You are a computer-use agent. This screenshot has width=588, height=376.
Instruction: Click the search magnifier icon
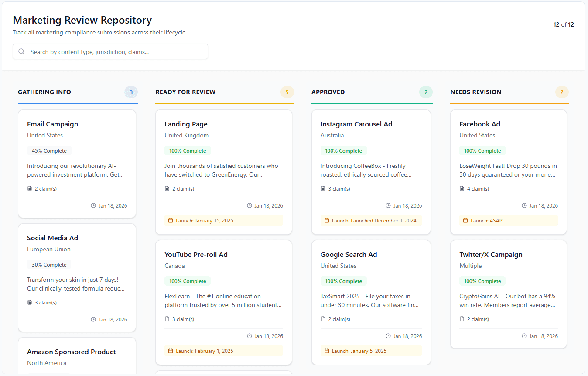pos(21,51)
